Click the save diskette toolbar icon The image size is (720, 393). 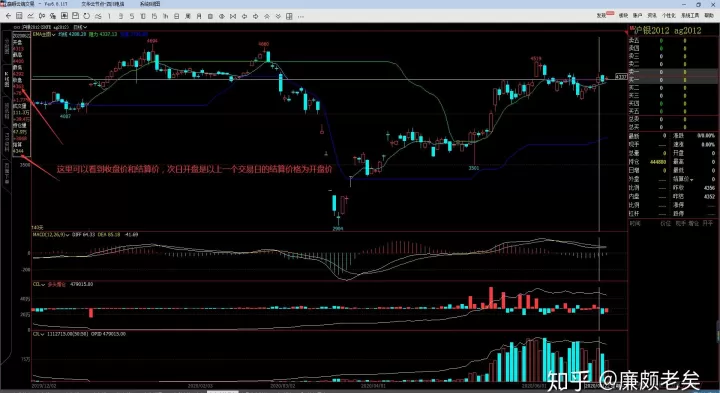click(75, 16)
